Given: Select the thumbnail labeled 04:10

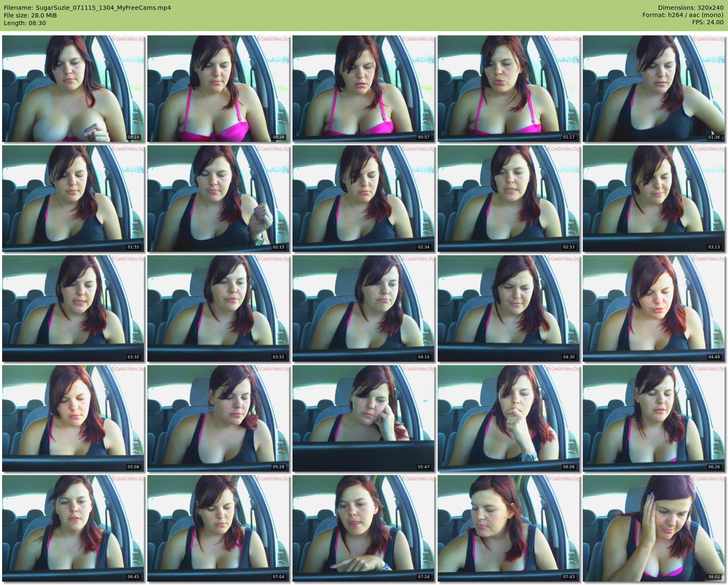Looking at the screenshot, I should click(x=364, y=308).
